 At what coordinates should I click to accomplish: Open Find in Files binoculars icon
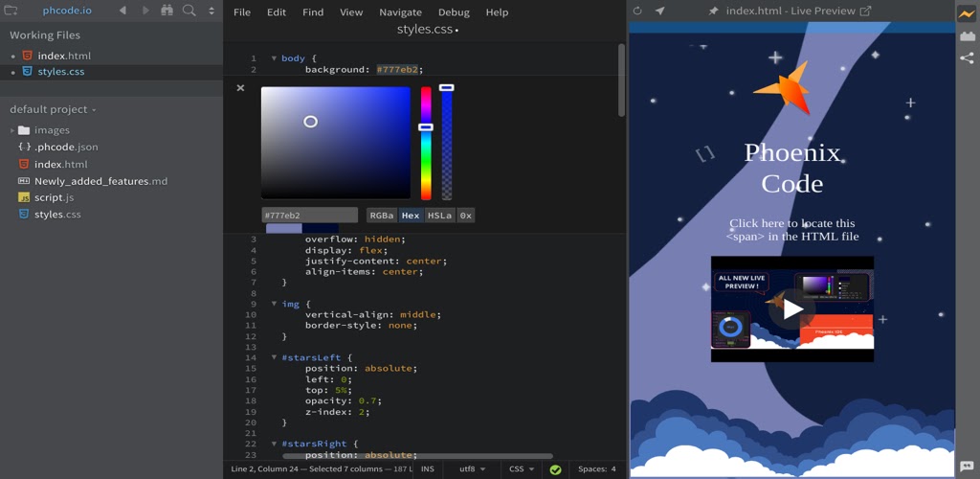167,11
